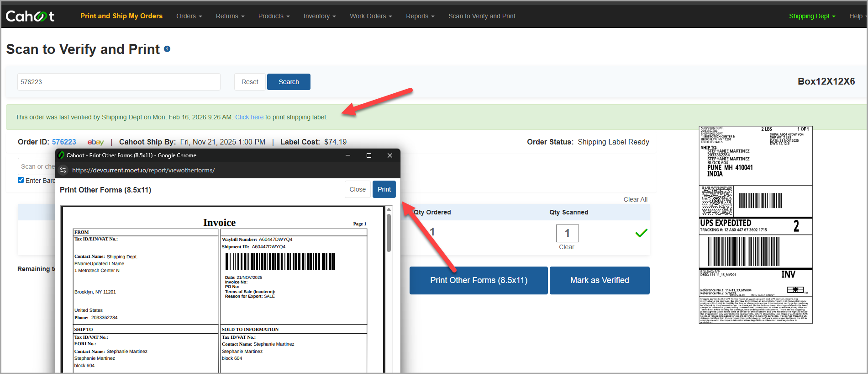Click the green verified checkmark icon
Image resolution: width=868 pixels, height=374 pixels.
point(642,233)
